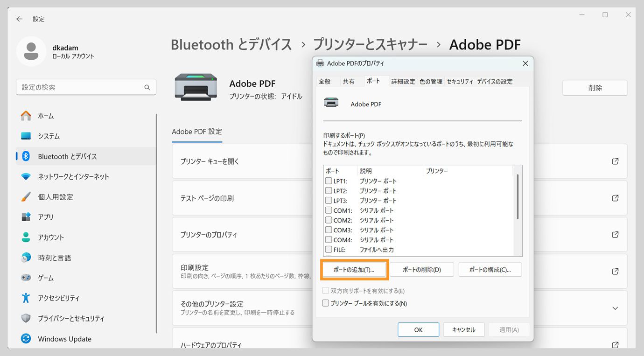Check the LPT1 port checkbox

[328, 181]
